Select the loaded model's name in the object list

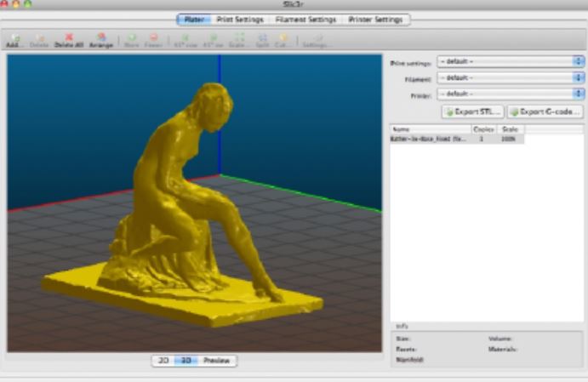(x=428, y=139)
